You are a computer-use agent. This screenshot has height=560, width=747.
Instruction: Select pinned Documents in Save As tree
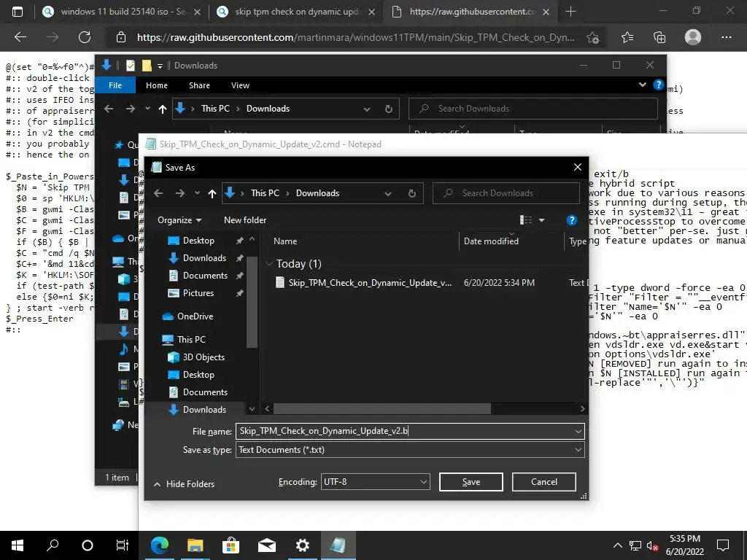(205, 276)
